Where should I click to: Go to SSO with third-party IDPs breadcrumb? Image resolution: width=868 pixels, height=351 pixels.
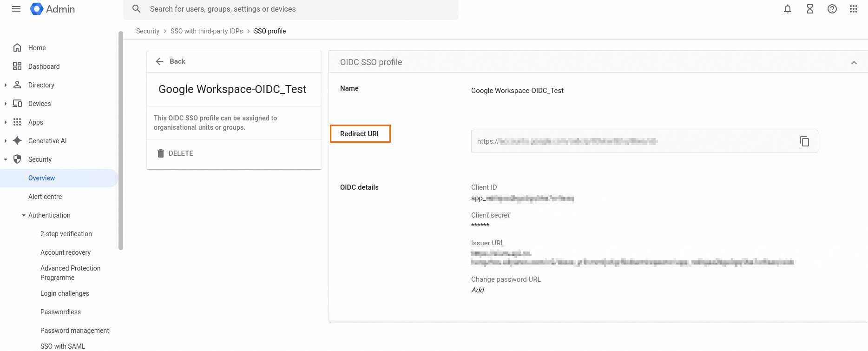(207, 31)
